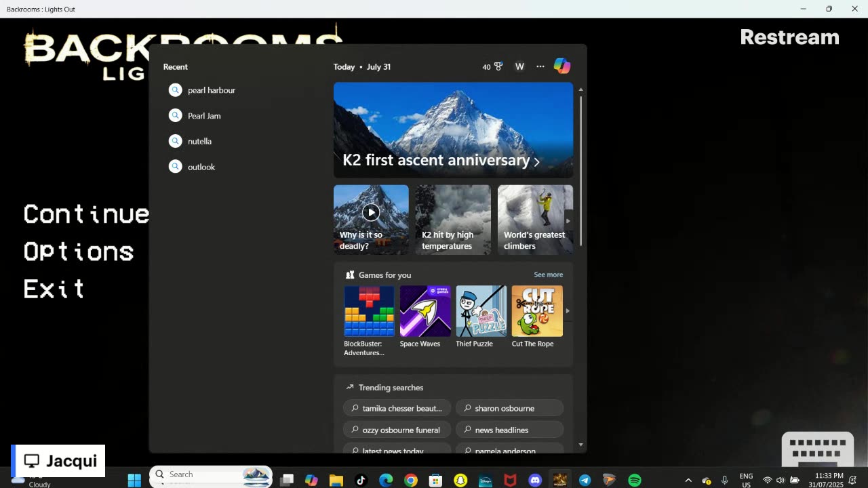The image size is (868, 488).
Task: Open Snapchat from the taskbar
Action: pyautogui.click(x=460, y=480)
